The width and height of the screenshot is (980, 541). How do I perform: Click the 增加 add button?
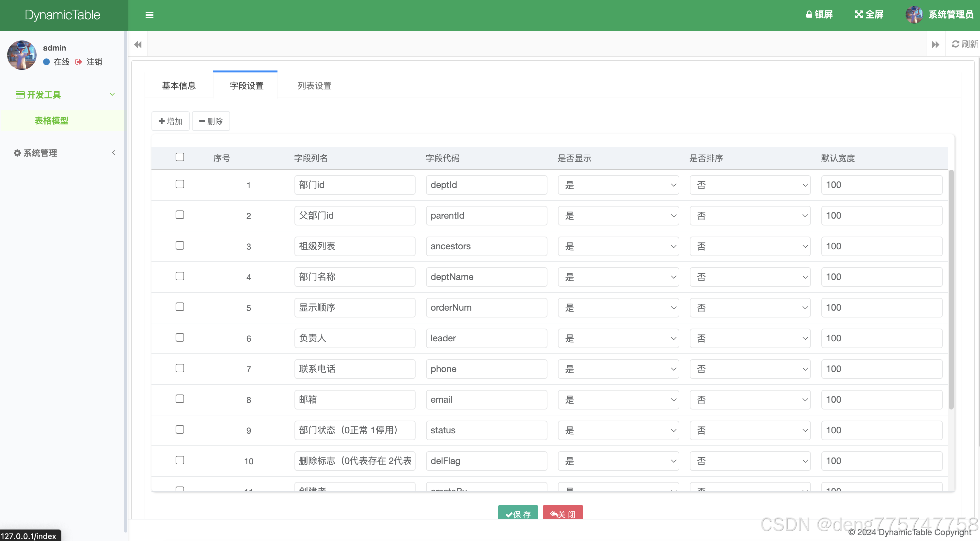pyautogui.click(x=170, y=121)
